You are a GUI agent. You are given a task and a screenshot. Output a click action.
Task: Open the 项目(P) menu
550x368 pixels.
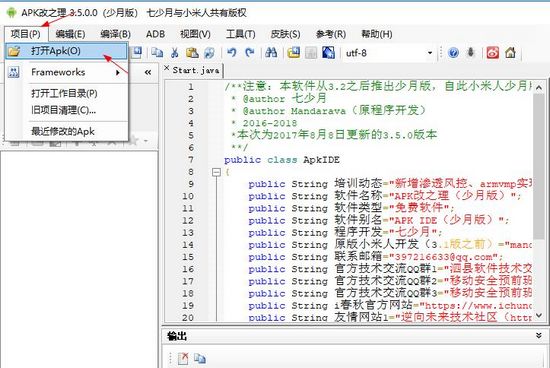pyautogui.click(x=26, y=34)
